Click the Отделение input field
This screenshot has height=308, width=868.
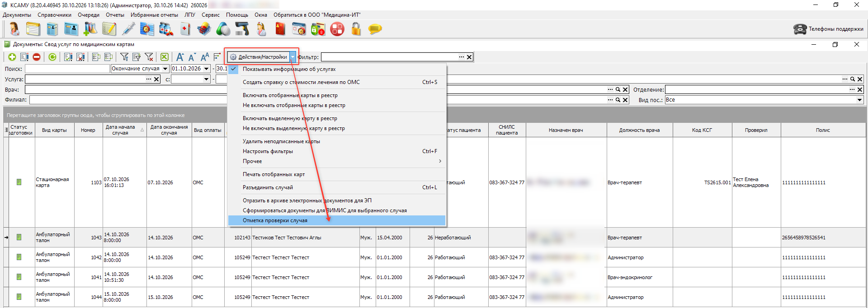(756, 89)
